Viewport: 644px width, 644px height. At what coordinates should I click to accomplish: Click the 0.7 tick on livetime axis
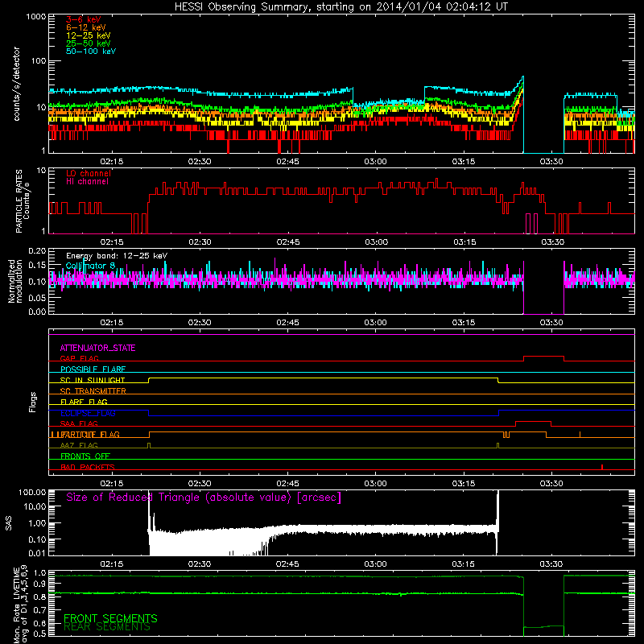[x=39, y=610]
